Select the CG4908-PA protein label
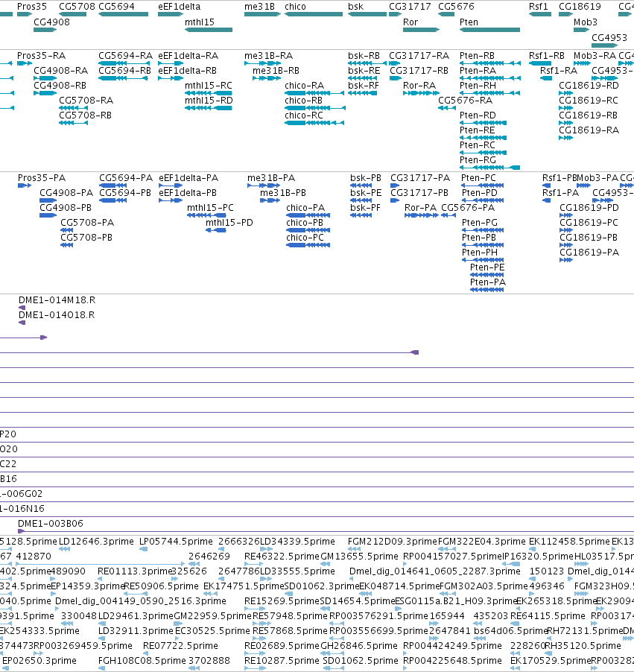634x672 pixels. click(x=66, y=193)
